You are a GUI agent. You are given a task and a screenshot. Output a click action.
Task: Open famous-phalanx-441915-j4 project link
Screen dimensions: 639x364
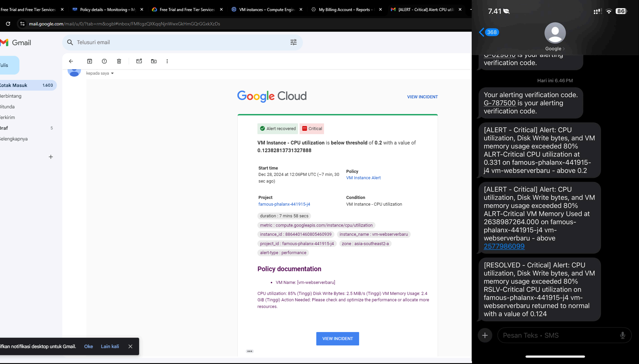click(284, 204)
